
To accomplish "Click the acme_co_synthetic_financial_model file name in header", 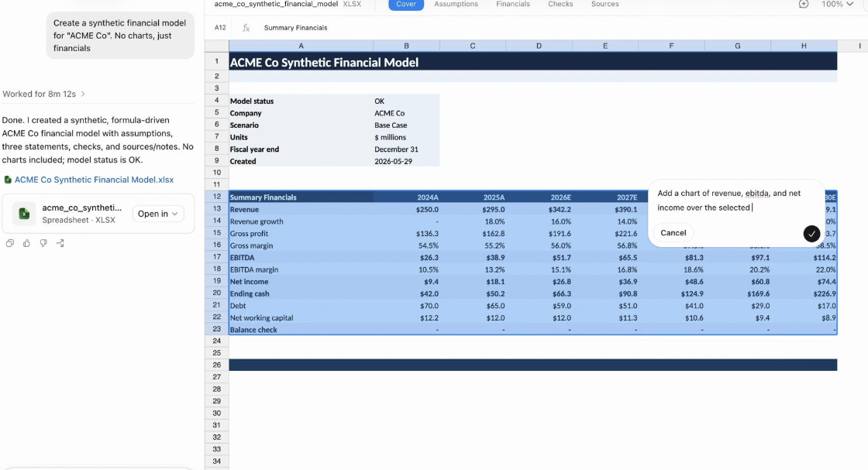I will (x=276, y=4).
